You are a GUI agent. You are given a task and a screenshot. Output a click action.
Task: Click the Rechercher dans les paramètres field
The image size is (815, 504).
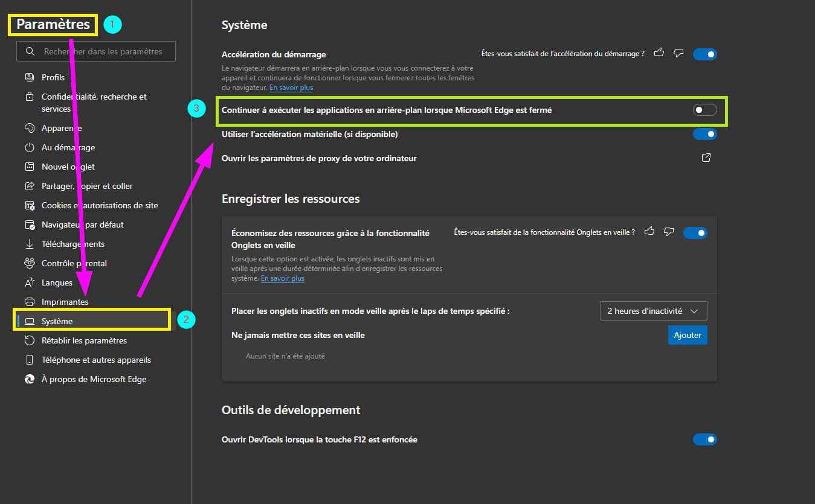coord(96,51)
